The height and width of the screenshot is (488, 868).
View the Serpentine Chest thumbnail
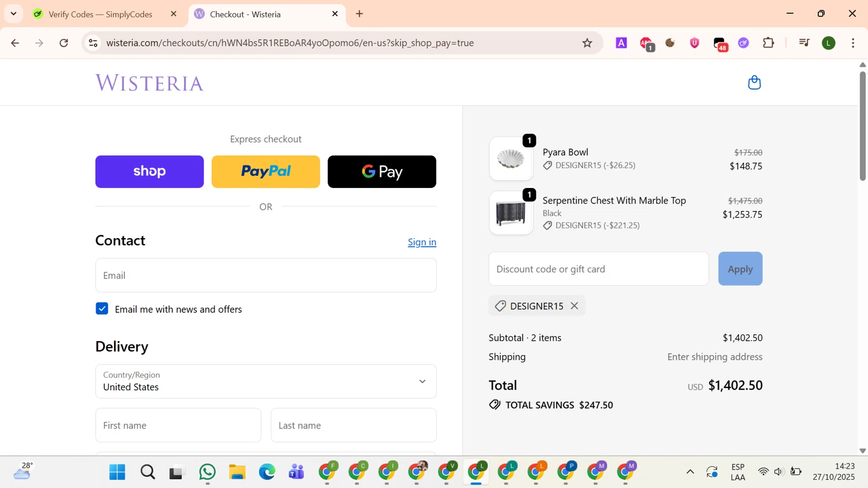[x=511, y=213]
